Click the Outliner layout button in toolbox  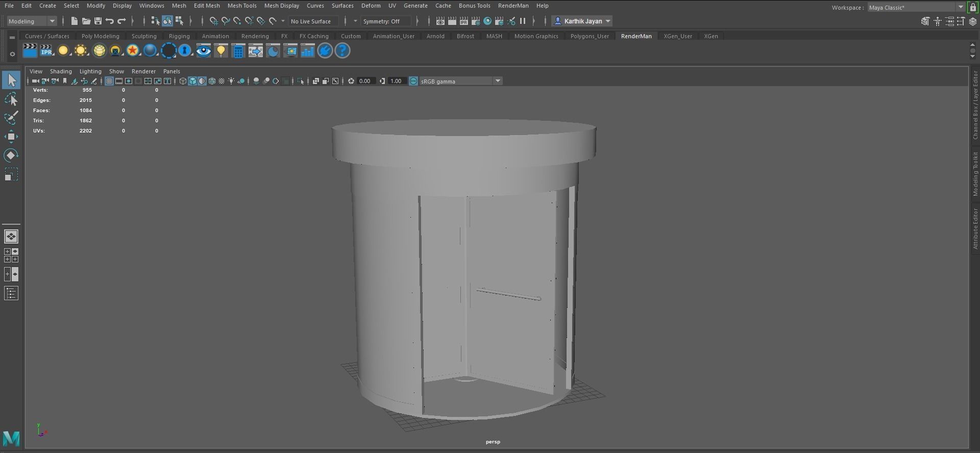tap(11, 293)
